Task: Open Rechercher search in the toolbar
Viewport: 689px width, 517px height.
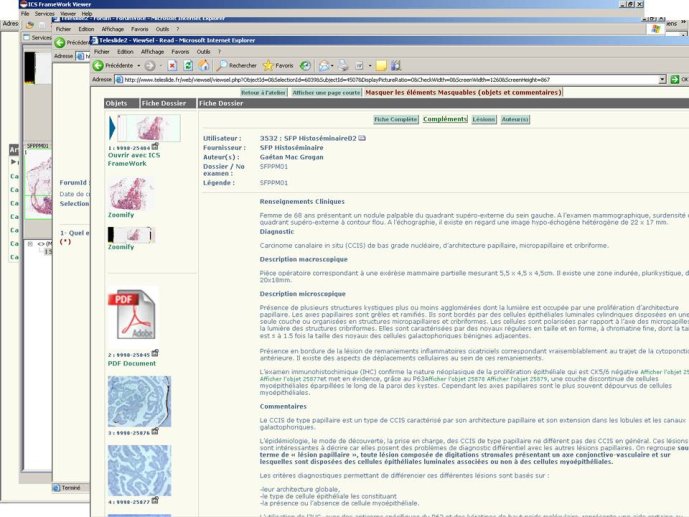Action: click(236, 65)
